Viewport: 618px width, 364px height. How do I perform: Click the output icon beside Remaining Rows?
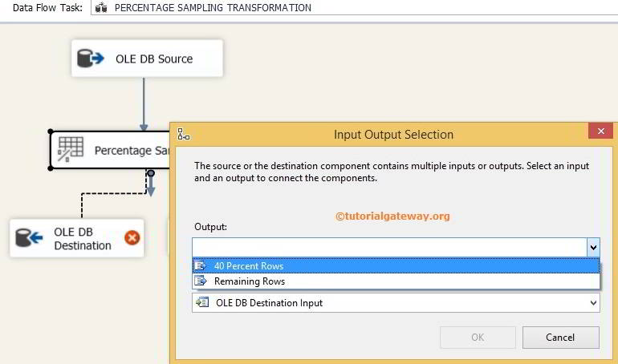click(201, 281)
